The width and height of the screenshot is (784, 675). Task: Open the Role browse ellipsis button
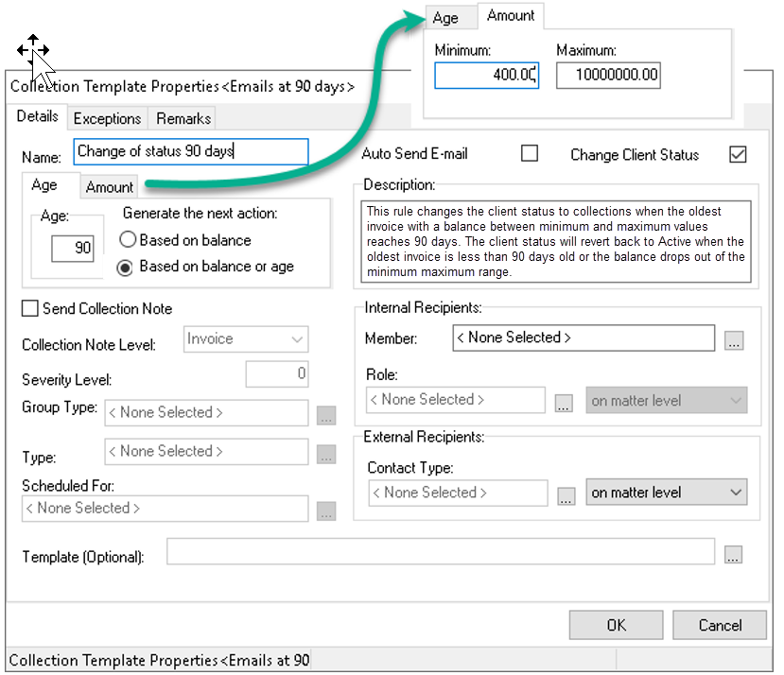coord(564,403)
